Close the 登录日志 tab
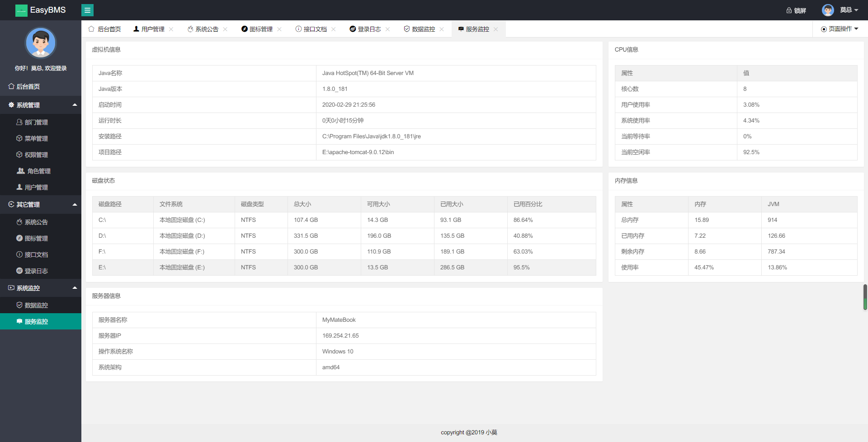 [x=387, y=29]
